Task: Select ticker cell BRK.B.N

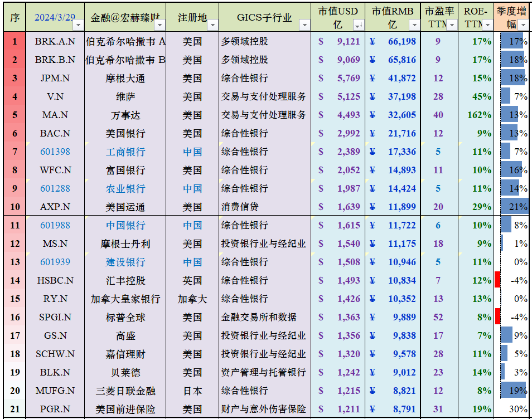Action: click(x=55, y=60)
